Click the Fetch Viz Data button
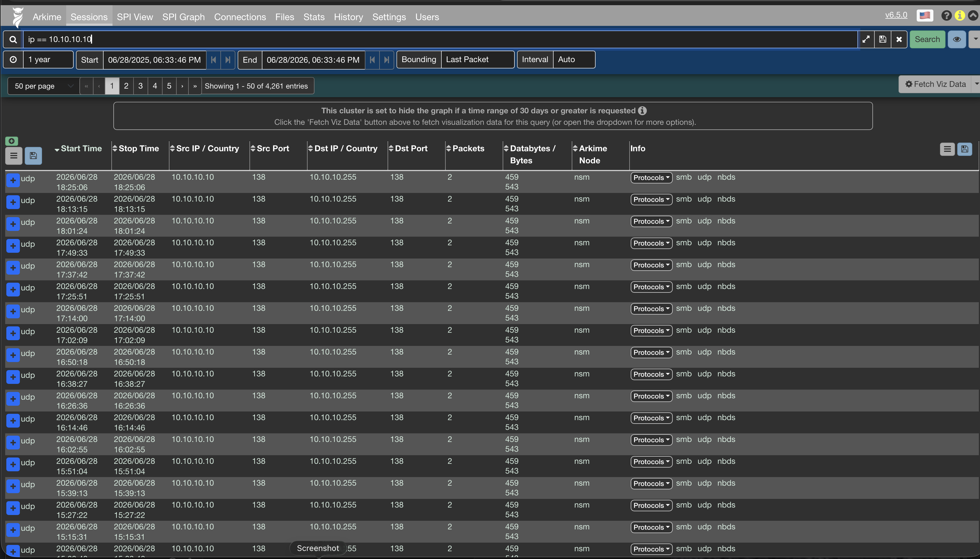 935,84
